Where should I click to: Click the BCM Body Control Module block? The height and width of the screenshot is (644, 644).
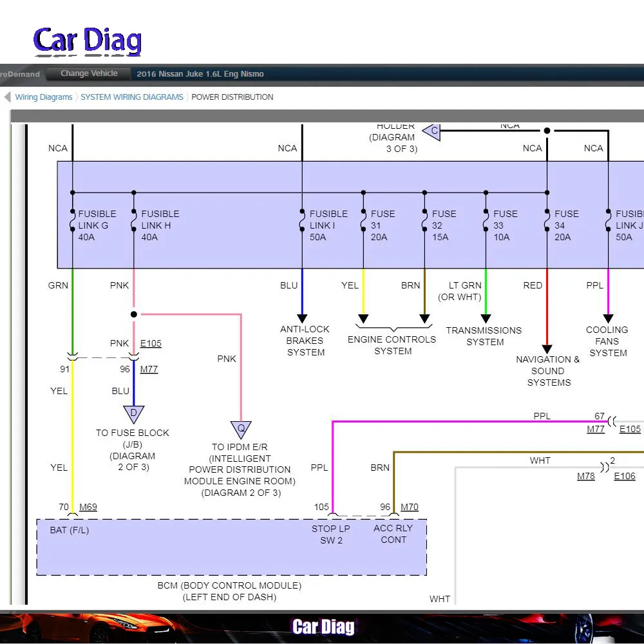(231, 547)
